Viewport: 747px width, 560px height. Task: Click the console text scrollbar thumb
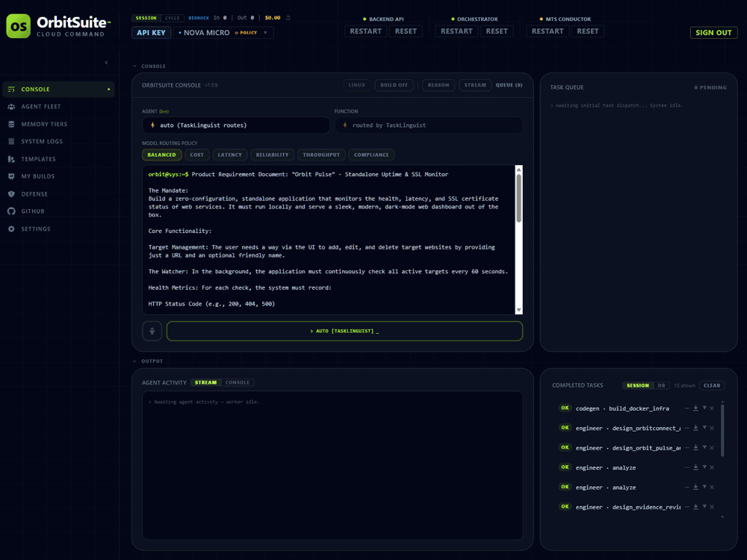[519, 198]
